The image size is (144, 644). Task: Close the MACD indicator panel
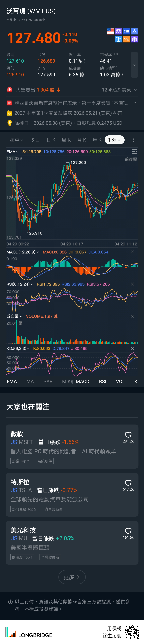(132, 252)
